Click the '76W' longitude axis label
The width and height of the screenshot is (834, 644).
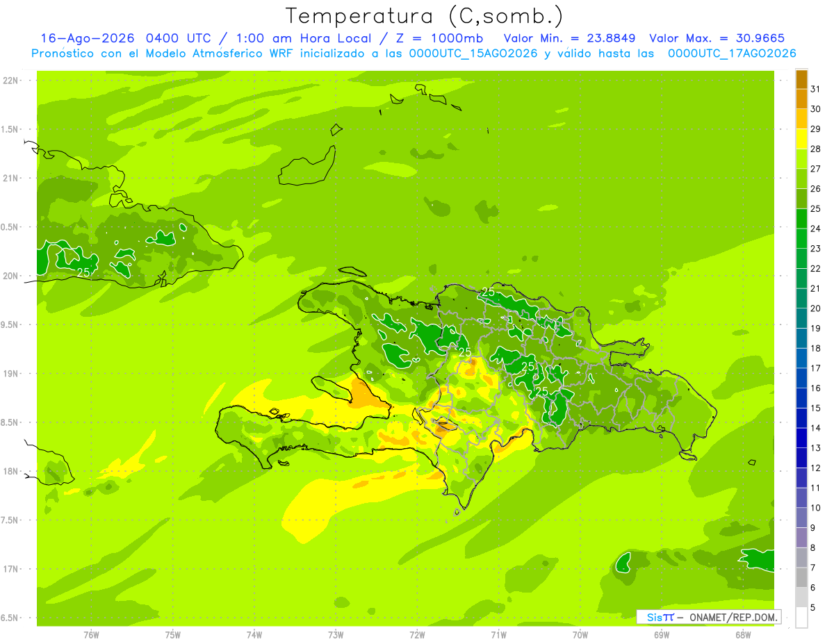91,635
